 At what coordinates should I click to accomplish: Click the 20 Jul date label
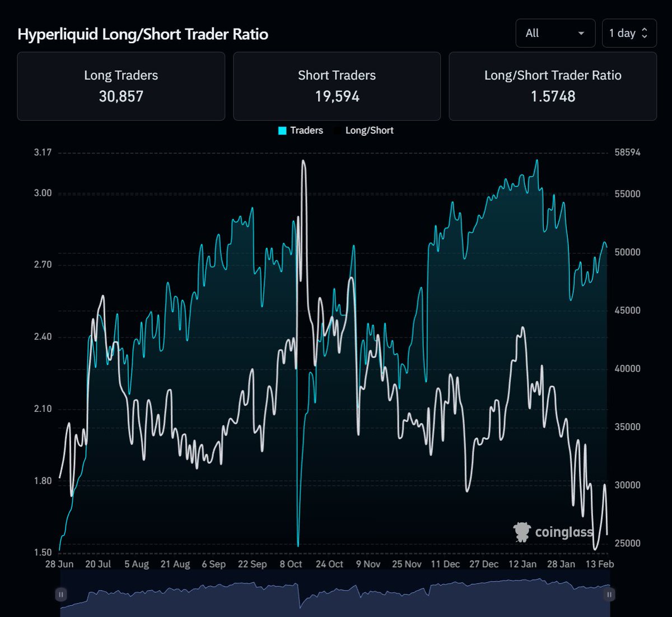98,564
